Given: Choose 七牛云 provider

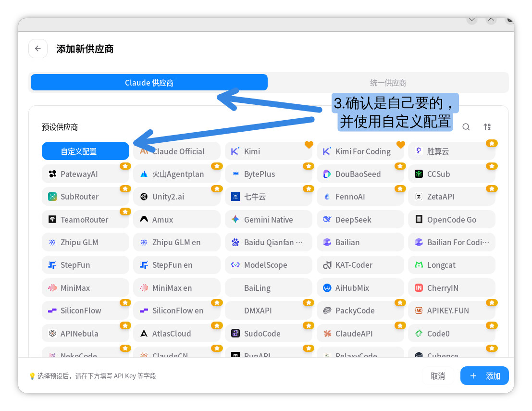Looking at the screenshot, I should click(x=268, y=197).
